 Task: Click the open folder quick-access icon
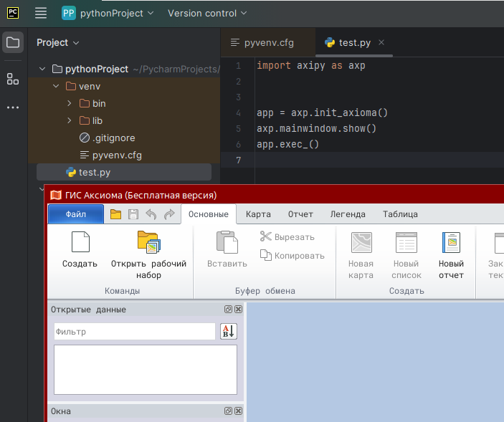point(115,214)
